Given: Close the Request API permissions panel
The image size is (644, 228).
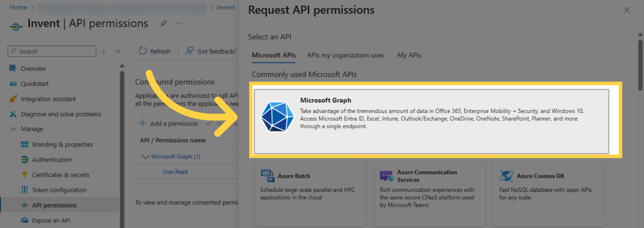Looking at the screenshot, I should 627,10.
